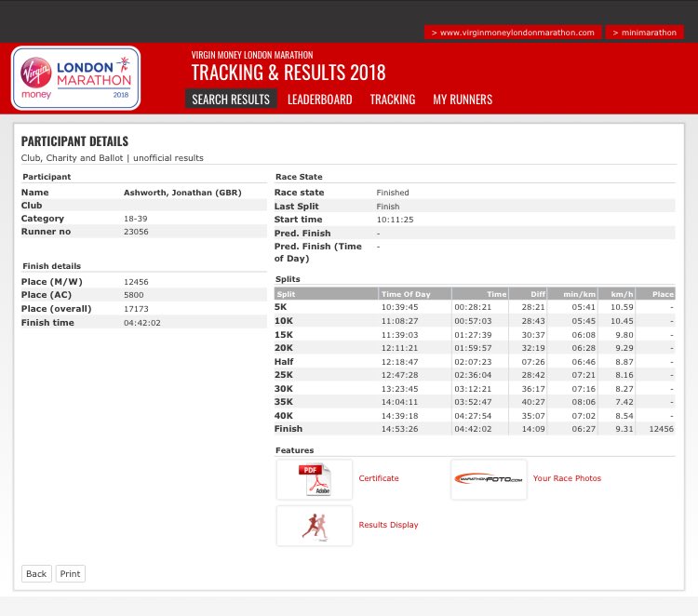
Task: Click the 40K split time 04:27:54
Action: click(473, 416)
